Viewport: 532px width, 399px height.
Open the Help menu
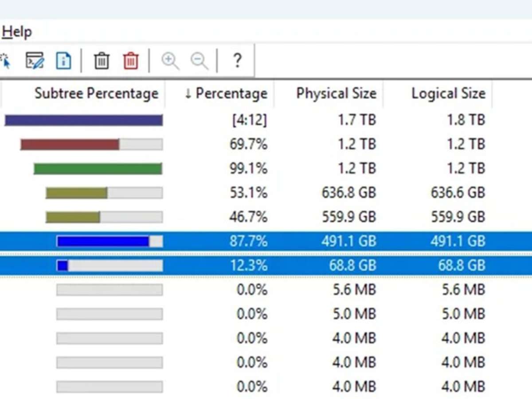point(17,32)
